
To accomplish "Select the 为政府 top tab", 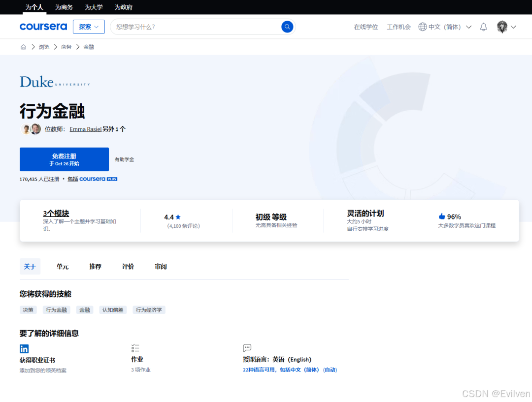I will 123,7.
